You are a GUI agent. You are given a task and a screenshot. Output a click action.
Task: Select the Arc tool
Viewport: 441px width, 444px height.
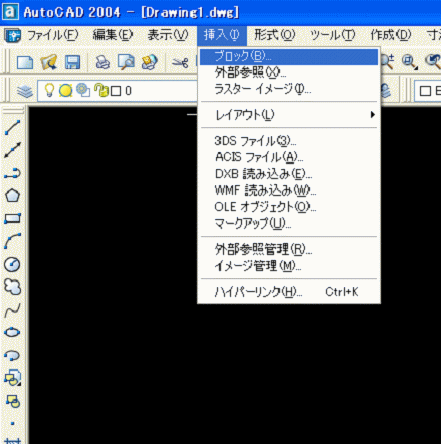point(13,241)
